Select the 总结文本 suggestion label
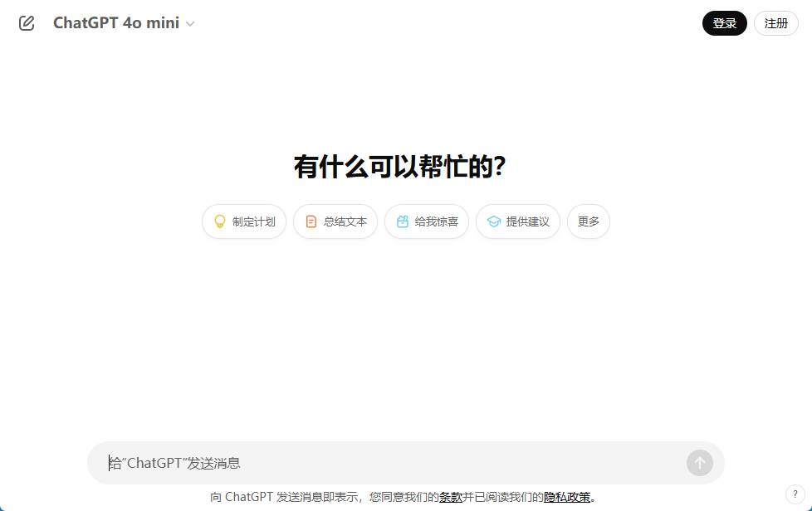The image size is (812, 511). (345, 221)
